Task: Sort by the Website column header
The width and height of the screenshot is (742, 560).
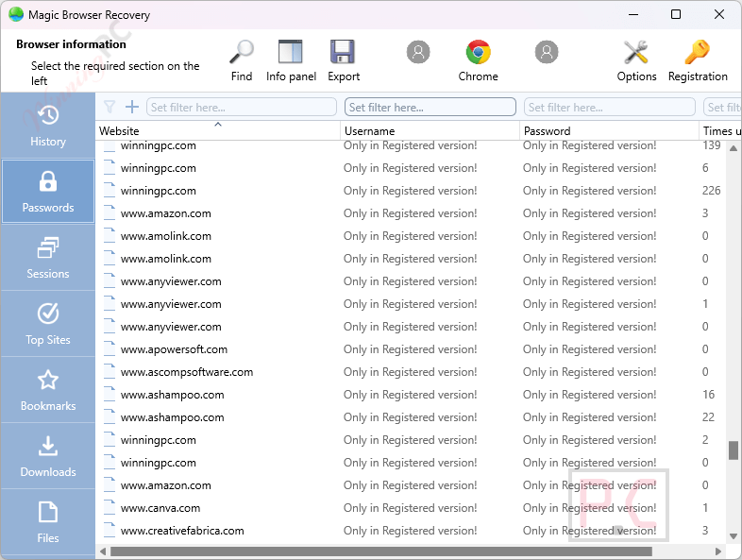Action: (218, 130)
